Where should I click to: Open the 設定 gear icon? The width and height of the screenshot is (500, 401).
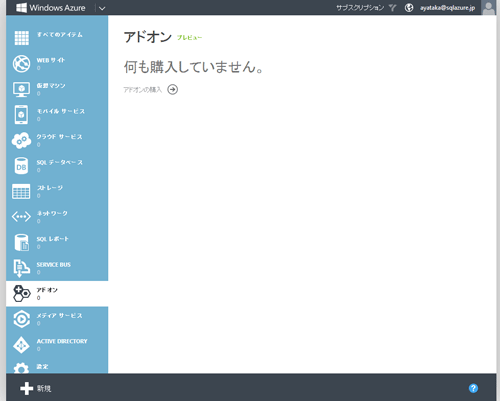click(x=21, y=368)
